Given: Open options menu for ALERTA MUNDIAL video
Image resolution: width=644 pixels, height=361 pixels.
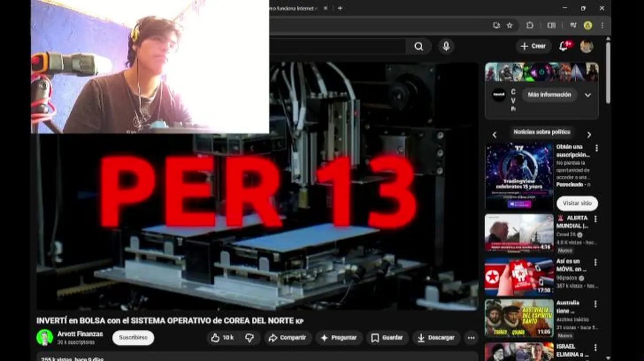Looking at the screenshot, I should coord(596,220).
